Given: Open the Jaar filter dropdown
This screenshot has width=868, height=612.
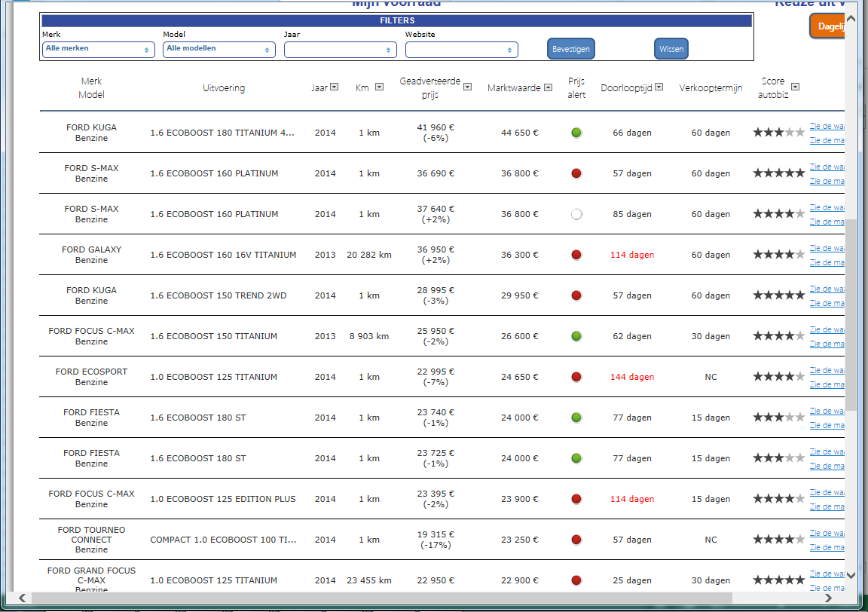Looking at the screenshot, I should 340,50.
